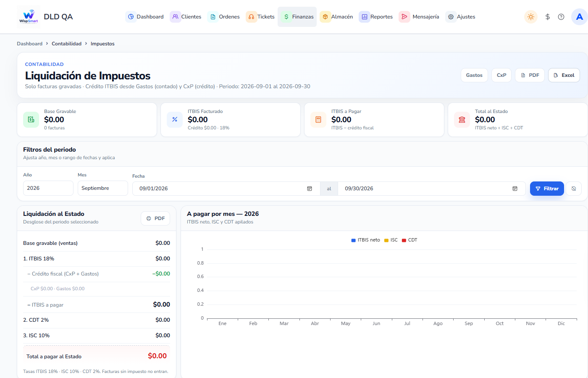Viewport: 588px width, 378px height.
Task: Open the help question mark icon
Action: 561,17
